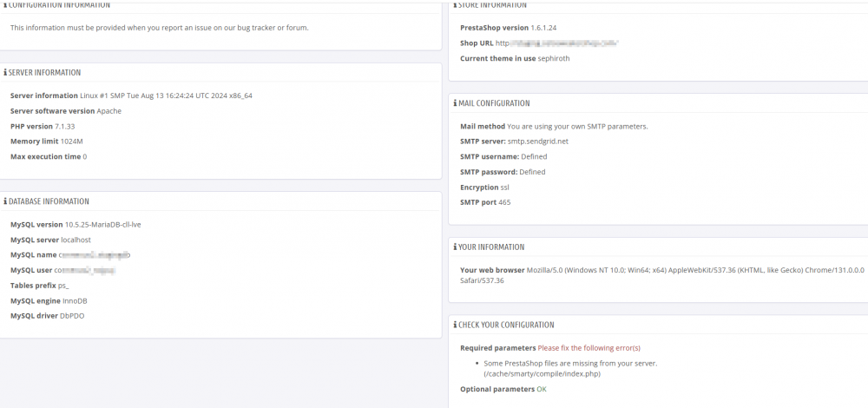Click the PHP version value 7.1.33
This screenshot has width=868, height=408.
(x=65, y=126)
